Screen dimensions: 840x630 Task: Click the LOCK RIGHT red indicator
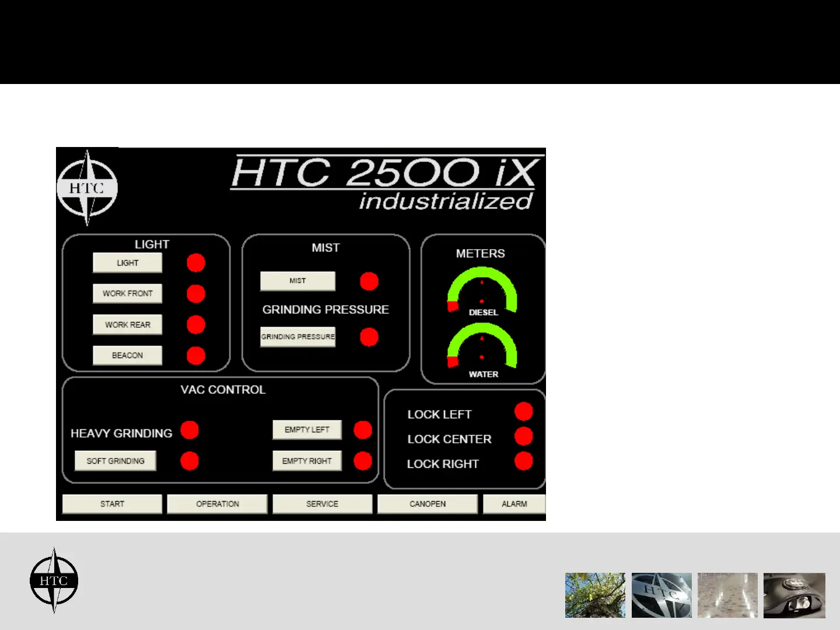tap(524, 461)
